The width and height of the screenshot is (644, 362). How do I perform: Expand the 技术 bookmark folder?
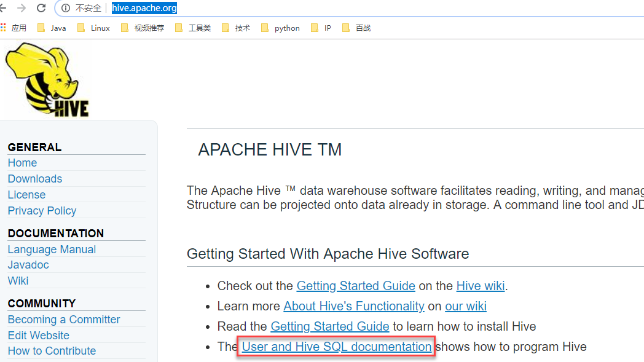coord(238,27)
